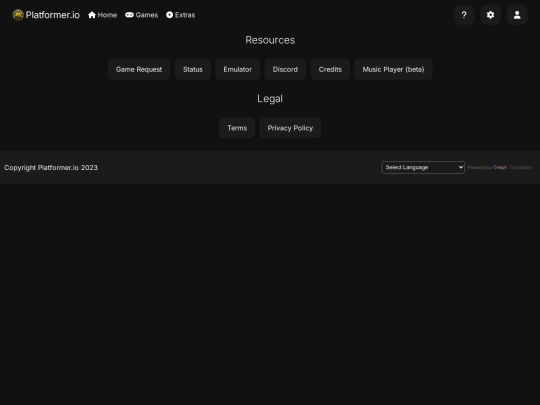Open the Privacy Policy
This screenshot has width=540, height=405.
click(x=290, y=128)
